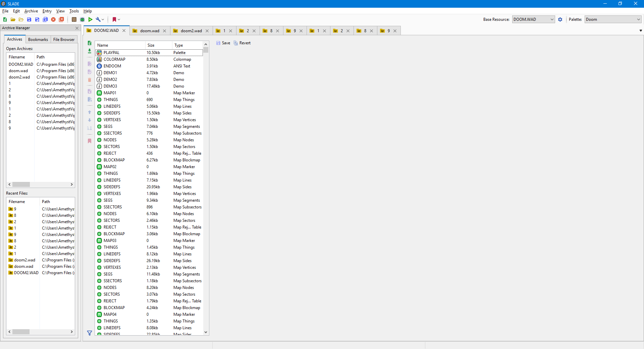Viewport: 644px width, 349px height.
Task: Expand the Maintenance wrench dropdown arrow
Action: (103, 19)
